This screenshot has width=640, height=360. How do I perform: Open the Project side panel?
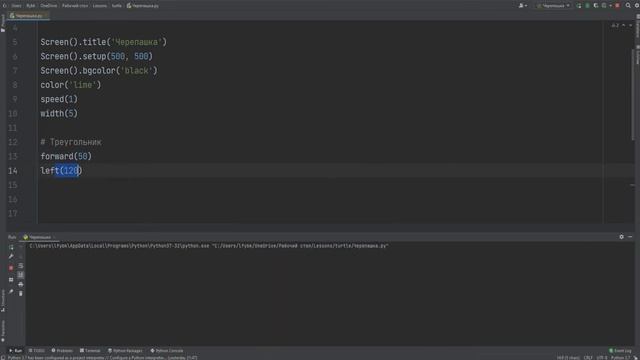3,23
